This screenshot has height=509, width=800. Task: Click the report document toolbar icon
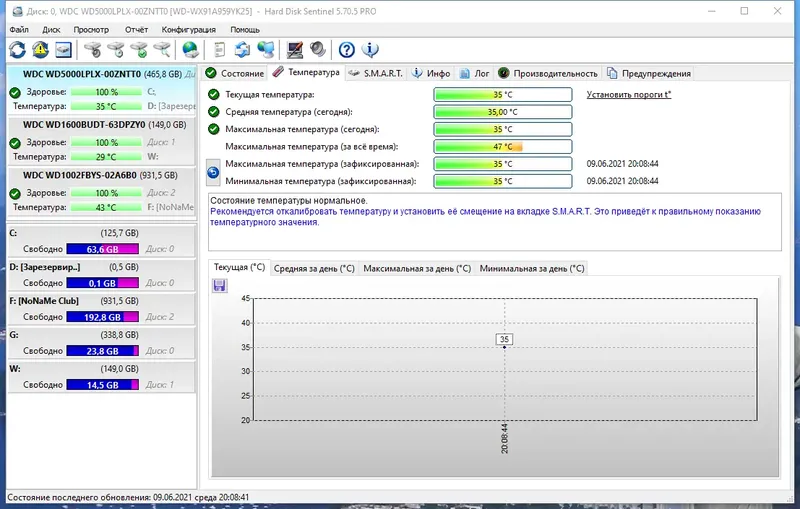pos(219,49)
